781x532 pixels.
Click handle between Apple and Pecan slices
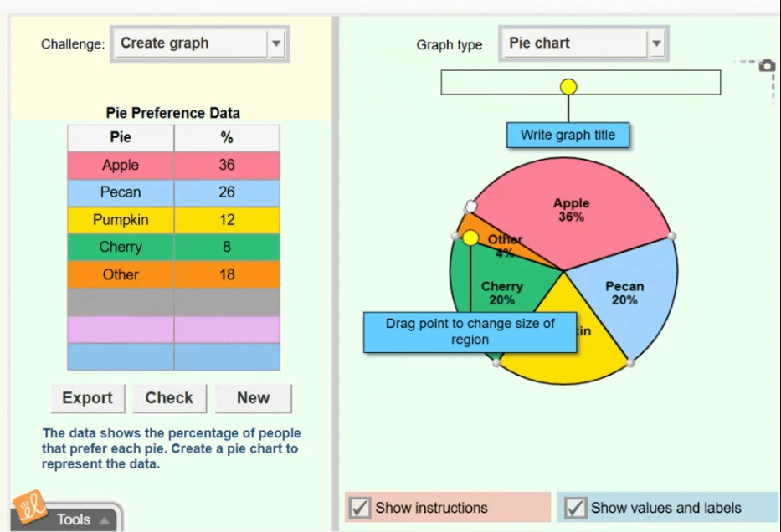[x=671, y=235]
